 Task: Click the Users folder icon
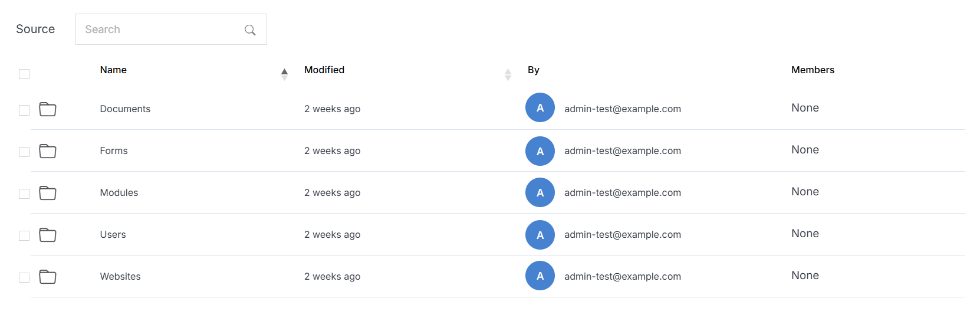48,235
